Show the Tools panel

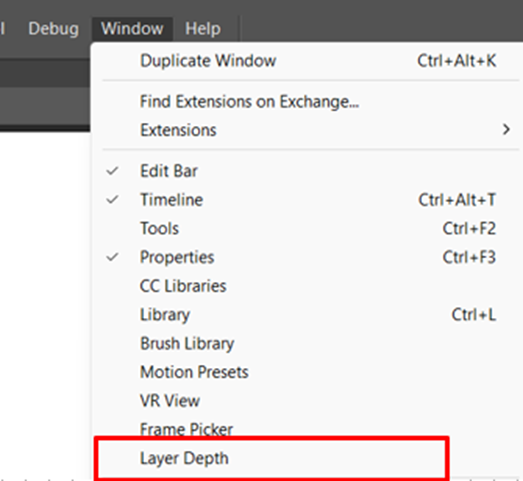311,228
